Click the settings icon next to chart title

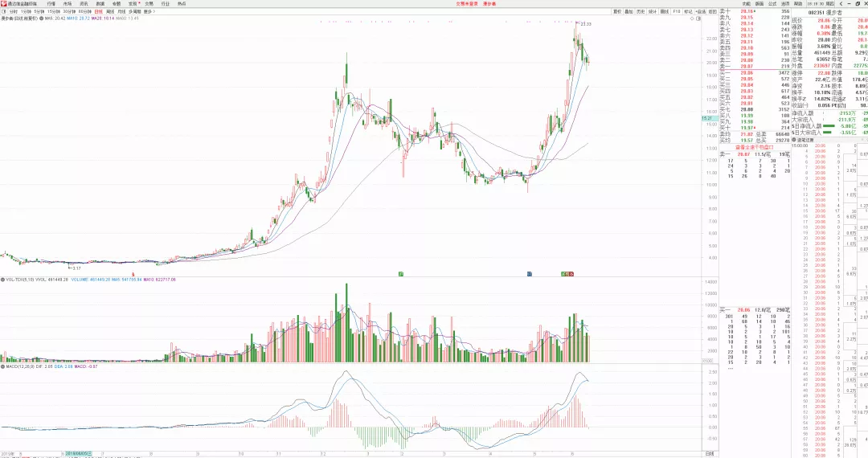tap(41, 18)
